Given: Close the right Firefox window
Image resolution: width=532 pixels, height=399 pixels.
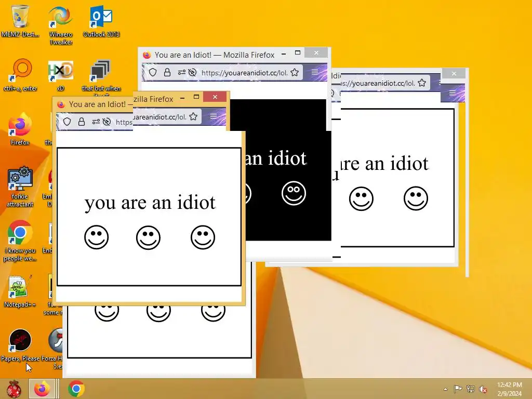Looking at the screenshot, I should tap(454, 73).
